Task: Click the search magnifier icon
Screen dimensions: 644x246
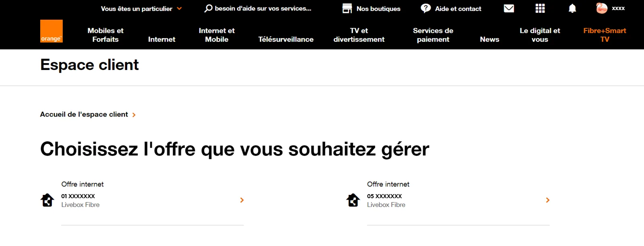Action: click(x=208, y=8)
